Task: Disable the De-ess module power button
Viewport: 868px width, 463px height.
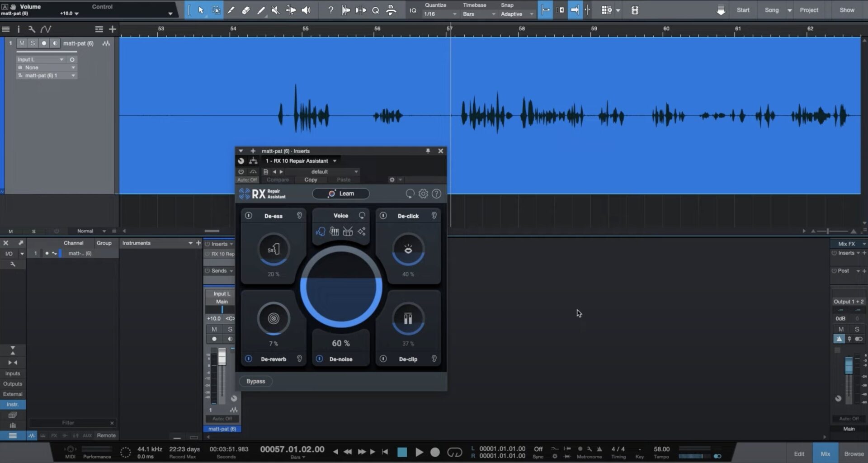Action: (x=248, y=216)
